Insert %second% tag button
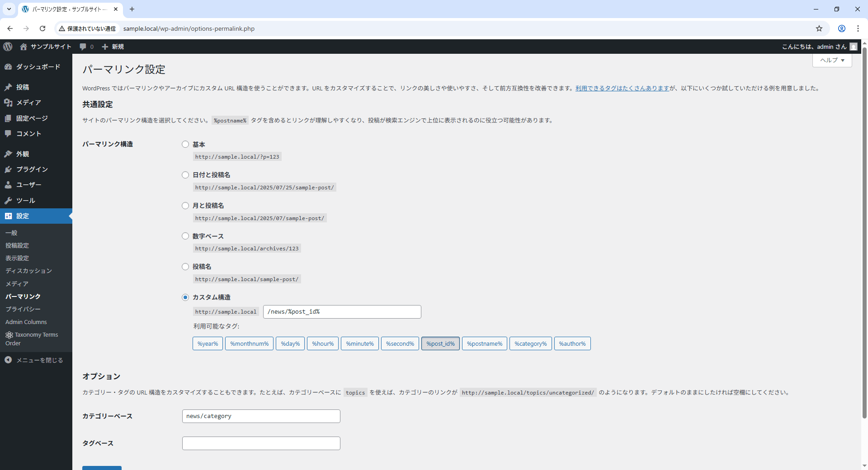Viewport: 868px width, 470px height. [400, 343]
